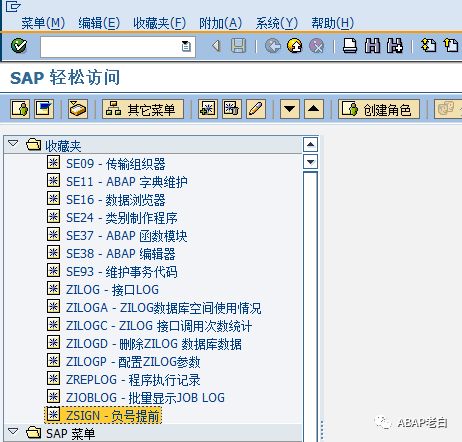Select SE24 - 类别制作程序 favorite
The height and width of the screenshot is (442, 462).
coord(122,218)
